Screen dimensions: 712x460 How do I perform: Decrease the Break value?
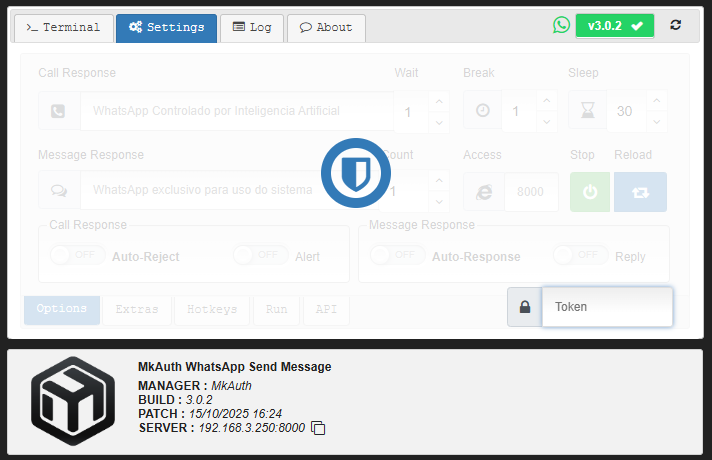pyautogui.click(x=547, y=121)
